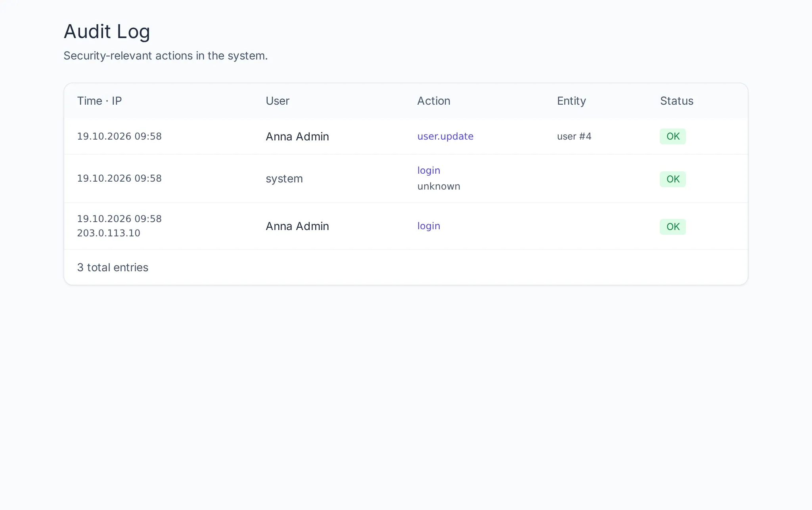Viewport: 812px width, 510px height.
Task: Open the login action with IP 203.0.113.10
Action: 429,226
